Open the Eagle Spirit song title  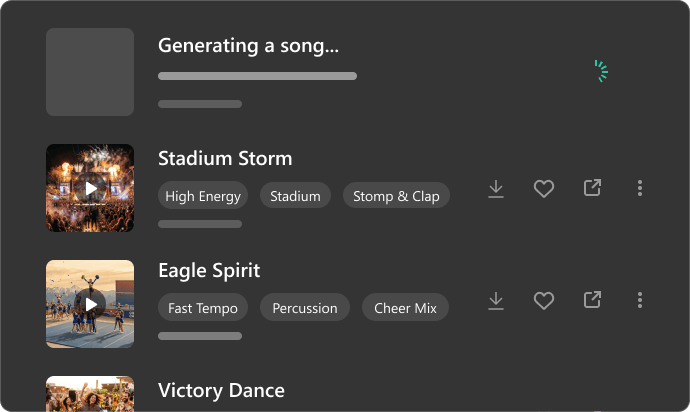click(x=209, y=270)
